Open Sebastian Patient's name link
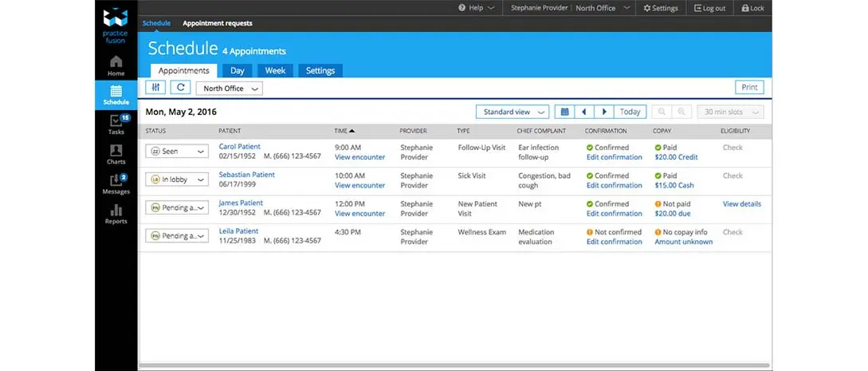868x371 pixels. click(x=247, y=175)
